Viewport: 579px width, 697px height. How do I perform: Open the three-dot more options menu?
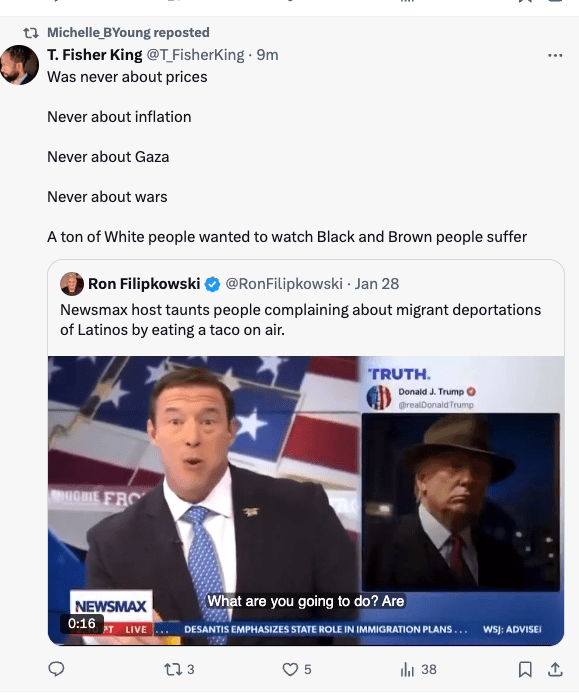(x=555, y=55)
